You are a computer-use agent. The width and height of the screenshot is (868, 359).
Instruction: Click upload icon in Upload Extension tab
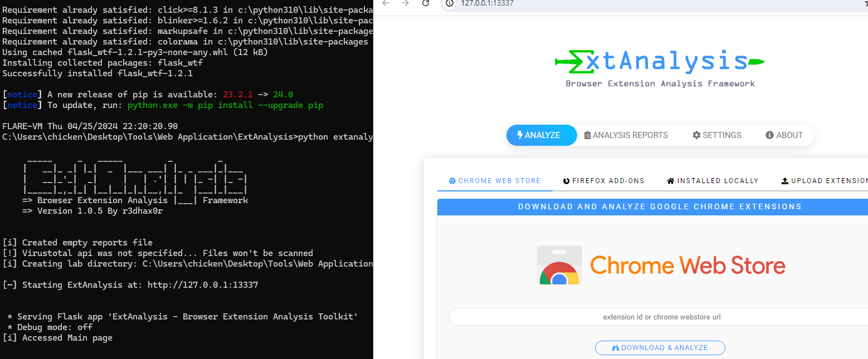[785, 181]
